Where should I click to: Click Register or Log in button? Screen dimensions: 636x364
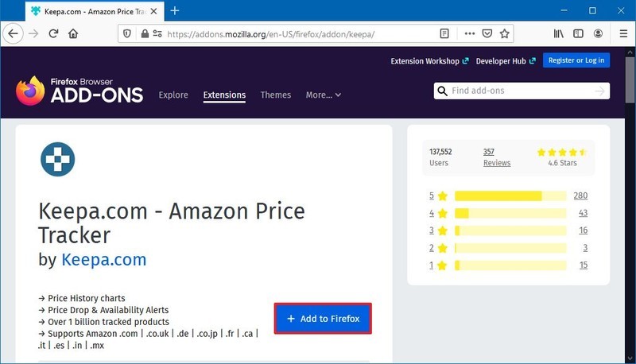(576, 60)
